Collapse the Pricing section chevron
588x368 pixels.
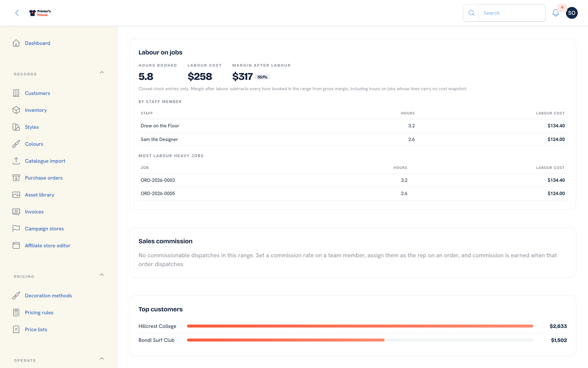[102, 275]
